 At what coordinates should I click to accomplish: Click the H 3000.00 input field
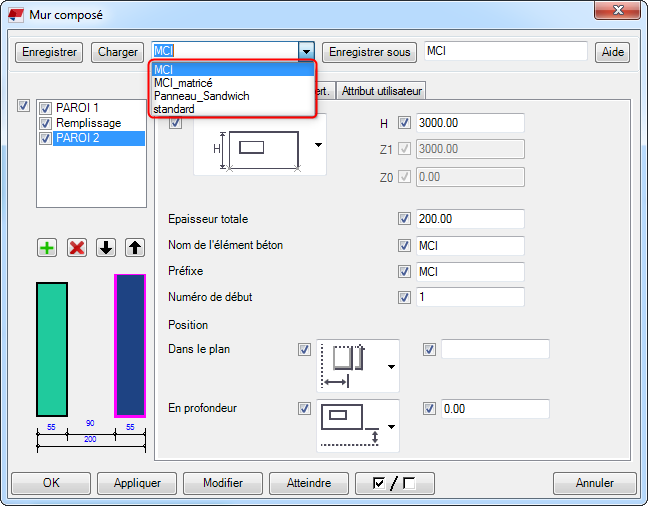(470, 123)
